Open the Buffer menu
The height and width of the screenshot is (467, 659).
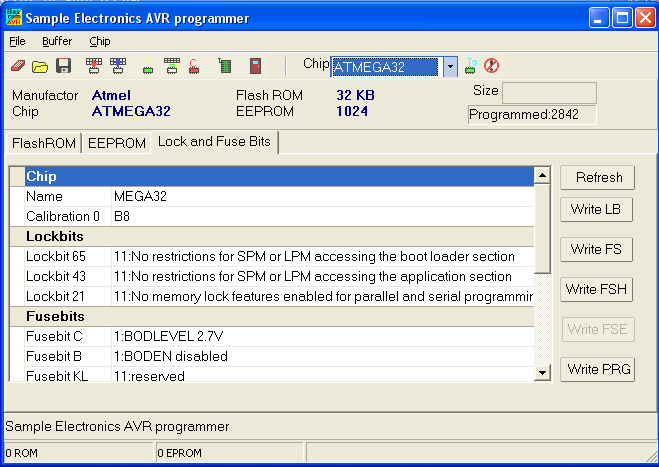57,41
